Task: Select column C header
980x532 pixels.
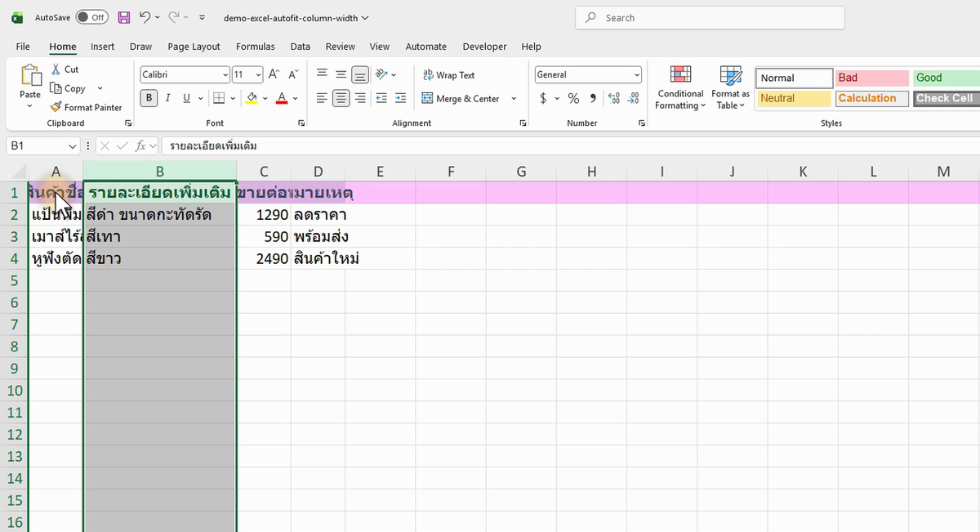Action: coord(264,171)
